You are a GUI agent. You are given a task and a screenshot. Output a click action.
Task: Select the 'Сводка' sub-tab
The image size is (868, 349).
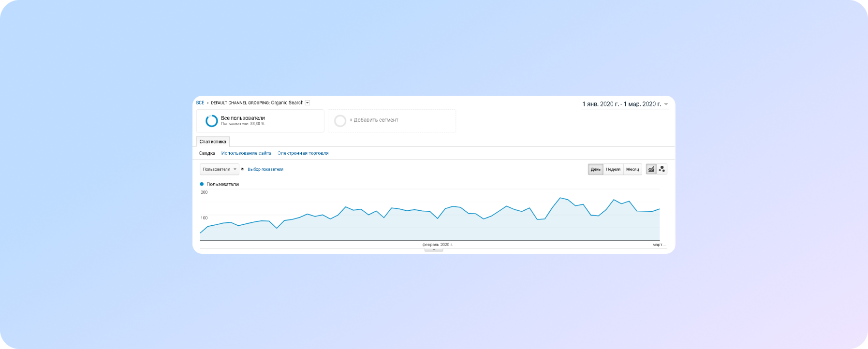(x=207, y=153)
